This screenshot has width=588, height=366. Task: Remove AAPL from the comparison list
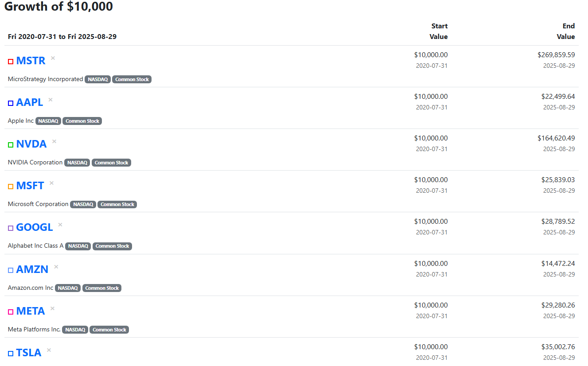click(x=51, y=100)
